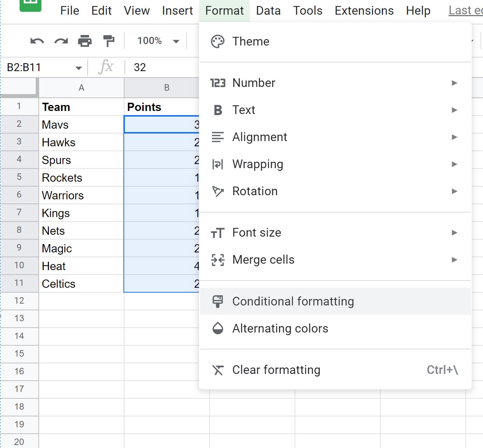Click the 123 Number format icon
483x448 pixels.
(218, 83)
